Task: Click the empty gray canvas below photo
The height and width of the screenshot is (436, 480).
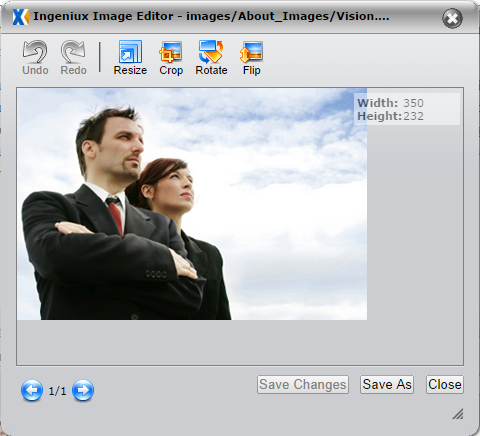Action: pos(240,342)
